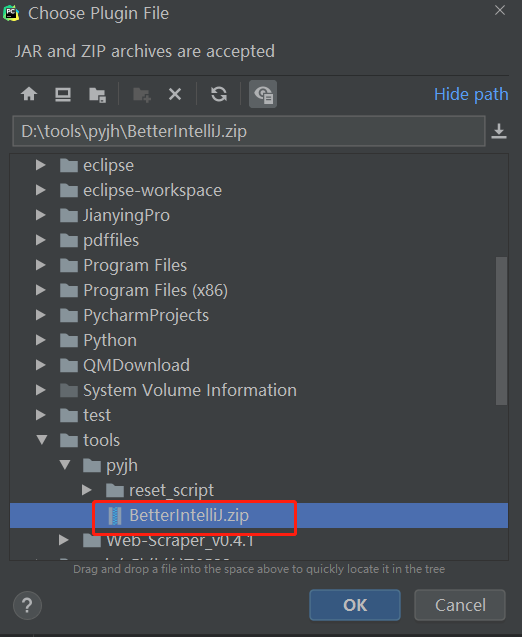Expand the Web-Scraper_v0.4.1 folder
Image resolution: width=522 pixels, height=637 pixels.
tap(63, 540)
